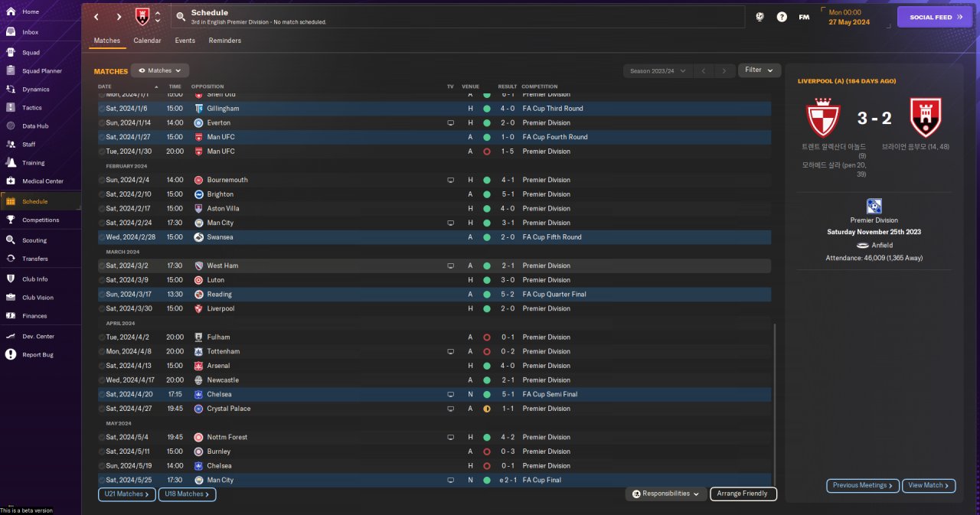
Task: Click the TV icon on West Ham row
Action: point(451,266)
